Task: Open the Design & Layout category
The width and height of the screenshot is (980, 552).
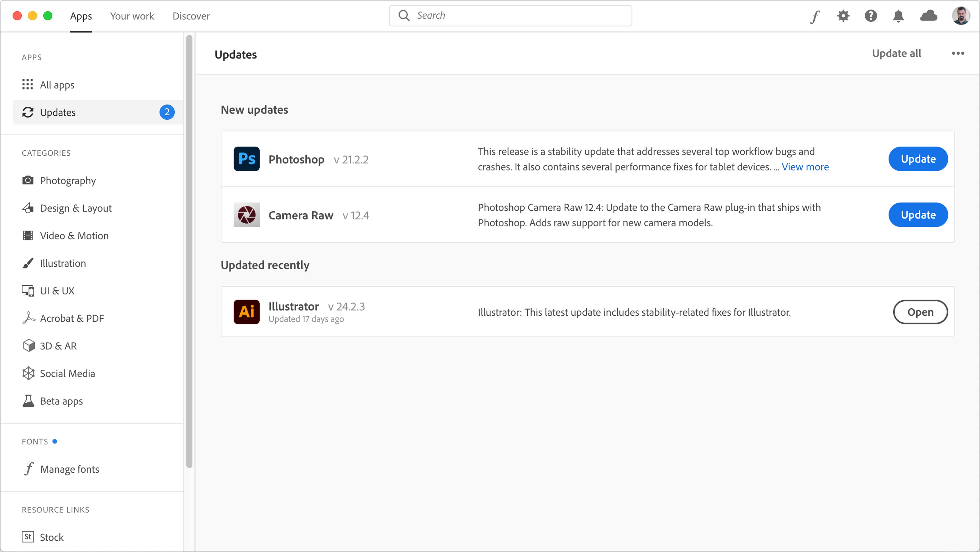Action: pyautogui.click(x=98, y=208)
